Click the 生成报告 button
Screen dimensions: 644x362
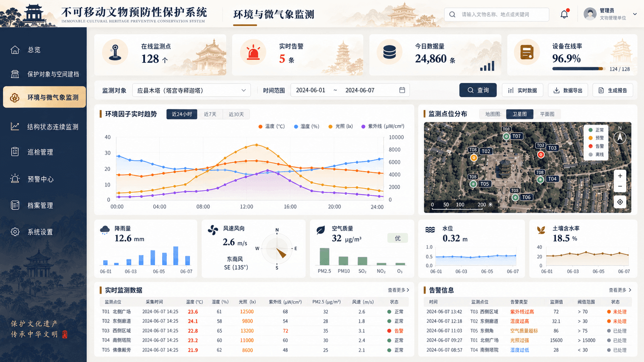[613, 90]
